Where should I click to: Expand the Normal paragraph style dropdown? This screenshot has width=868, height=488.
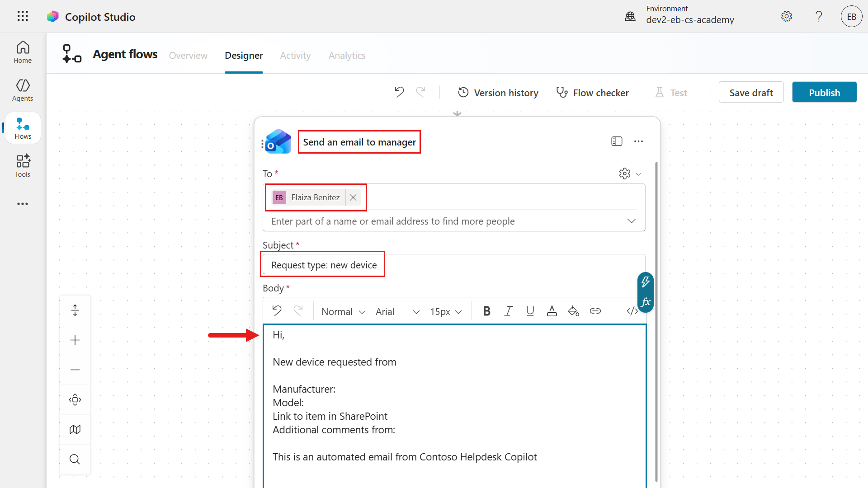point(343,311)
